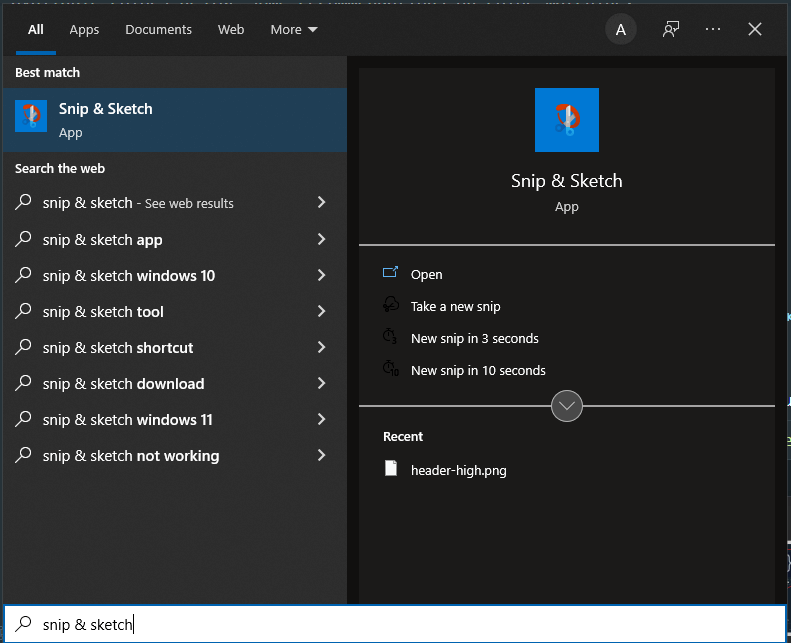Expand arrow for snip & sketch shortcut
The width and height of the screenshot is (791, 643).
pyautogui.click(x=321, y=347)
